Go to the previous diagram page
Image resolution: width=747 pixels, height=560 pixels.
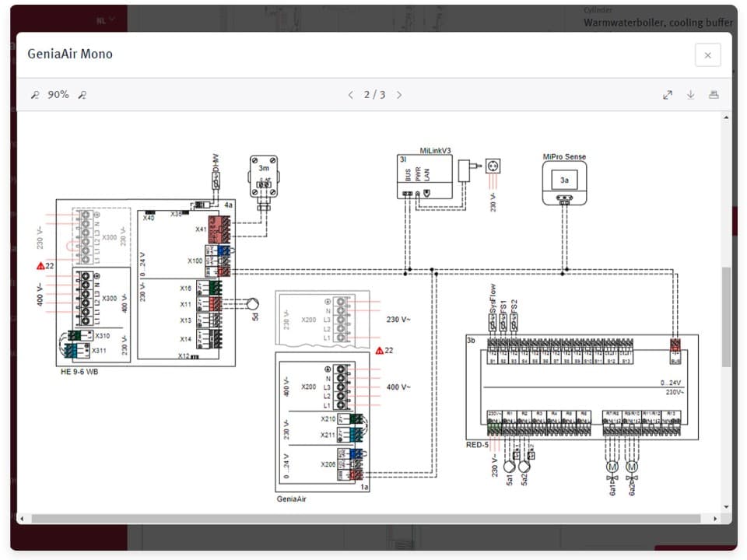tap(350, 95)
